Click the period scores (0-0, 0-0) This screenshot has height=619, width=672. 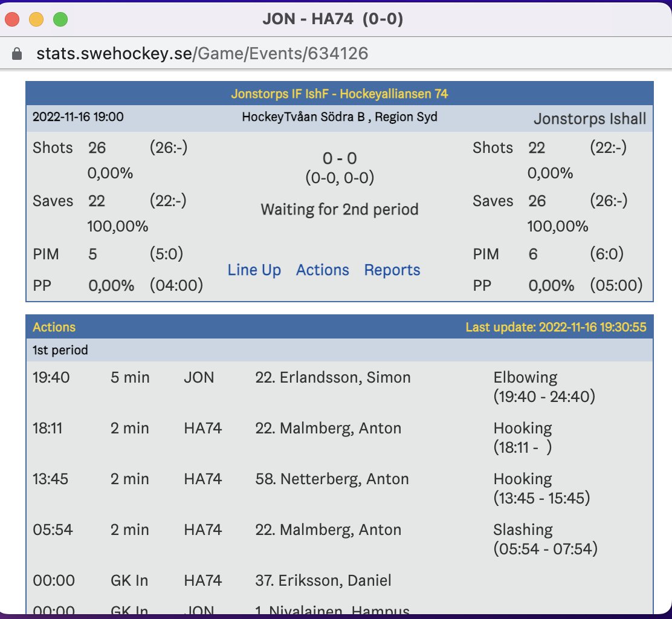pyautogui.click(x=340, y=178)
